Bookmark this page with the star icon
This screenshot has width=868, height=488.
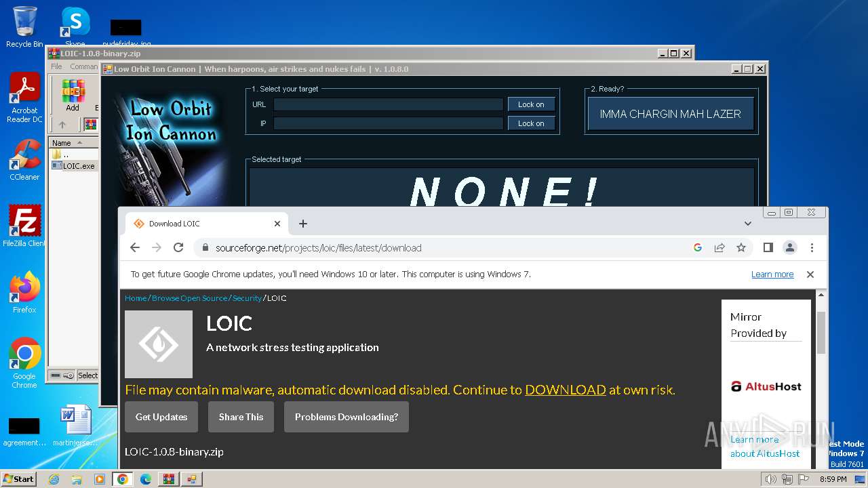[x=741, y=248]
